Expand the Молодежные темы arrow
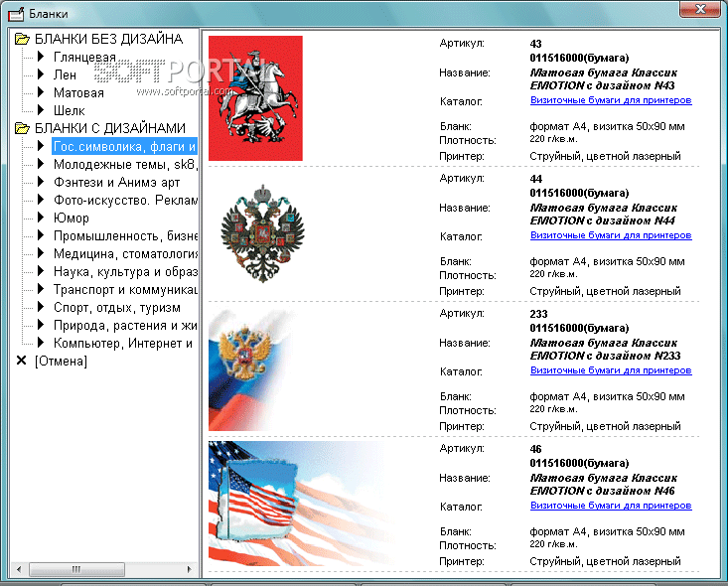Screen dimensions: 728x586 click(41, 164)
